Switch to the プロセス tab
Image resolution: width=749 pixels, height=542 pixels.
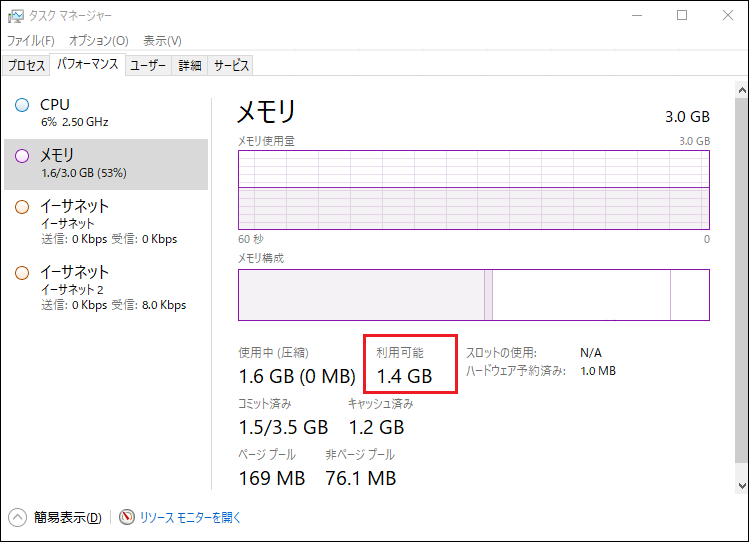[27, 66]
